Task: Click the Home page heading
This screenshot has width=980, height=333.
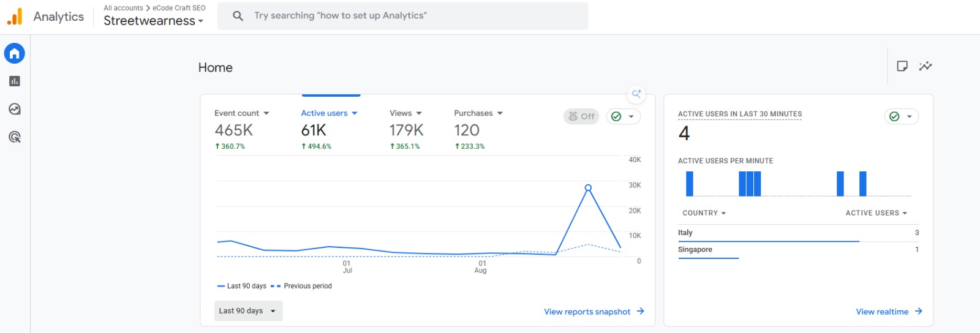Action: pyautogui.click(x=216, y=67)
